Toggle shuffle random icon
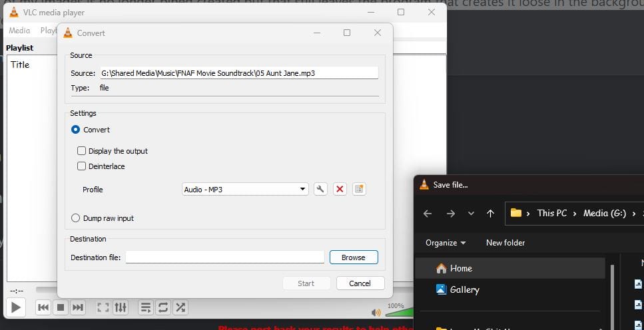The height and width of the screenshot is (330, 644). coord(180,307)
